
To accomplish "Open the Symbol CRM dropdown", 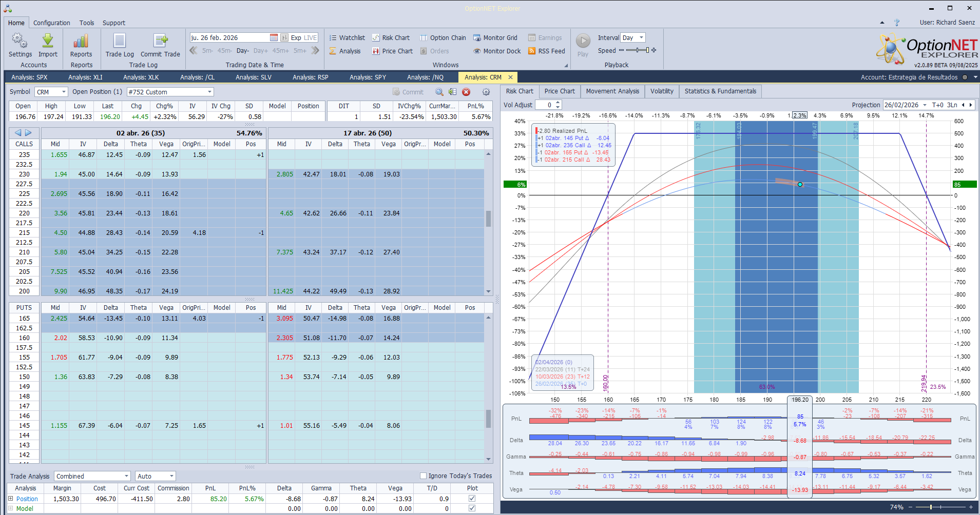I will click(x=64, y=92).
